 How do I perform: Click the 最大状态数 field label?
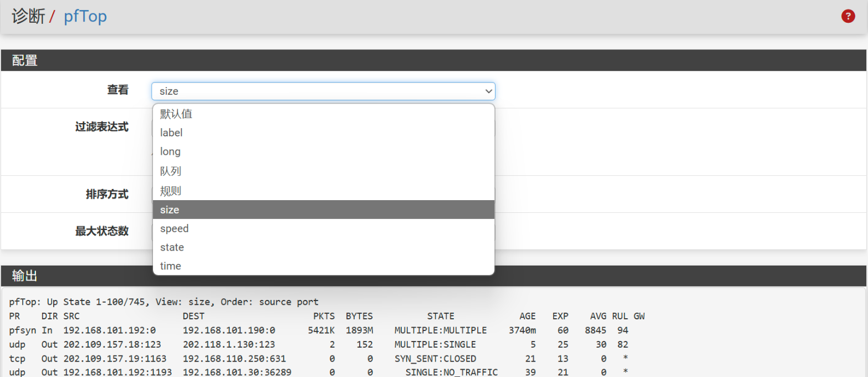click(101, 231)
